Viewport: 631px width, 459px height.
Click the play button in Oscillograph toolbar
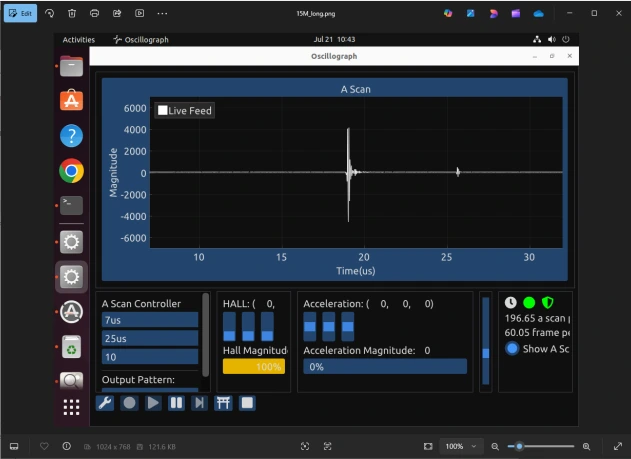coord(153,402)
